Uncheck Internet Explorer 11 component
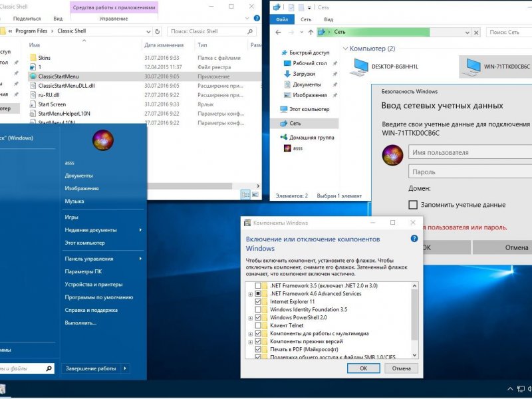 [258, 302]
